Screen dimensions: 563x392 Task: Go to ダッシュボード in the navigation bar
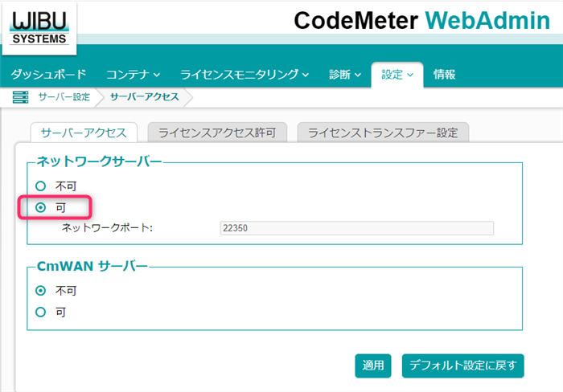coord(48,75)
